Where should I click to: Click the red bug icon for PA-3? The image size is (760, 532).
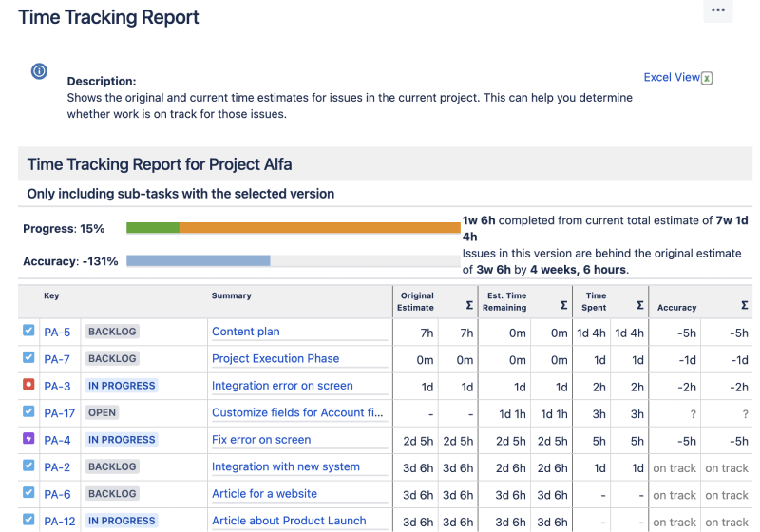coord(28,385)
